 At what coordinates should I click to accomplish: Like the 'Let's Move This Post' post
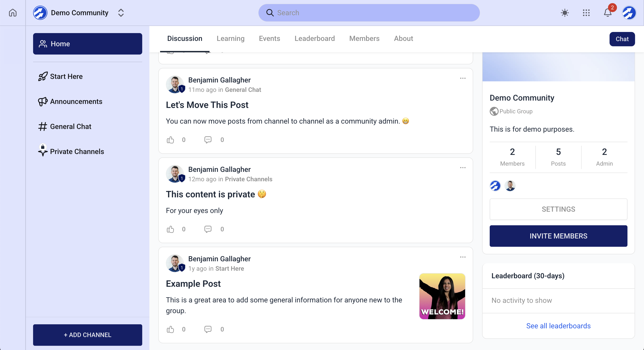170,140
